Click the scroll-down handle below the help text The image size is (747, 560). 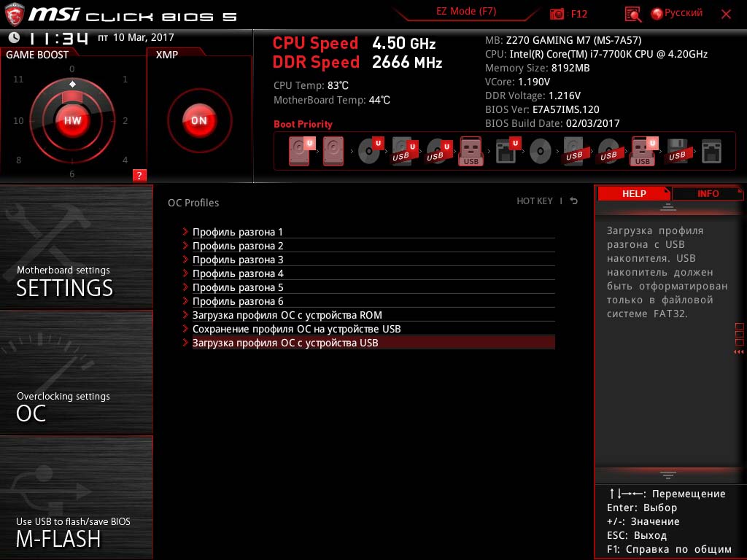coord(668,475)
